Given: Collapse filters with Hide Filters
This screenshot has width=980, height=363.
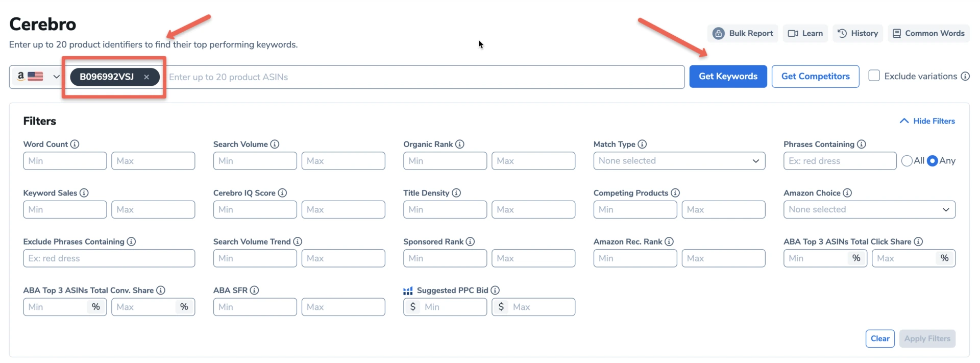Looking at the screenshot, I should [x=927, y=121].
